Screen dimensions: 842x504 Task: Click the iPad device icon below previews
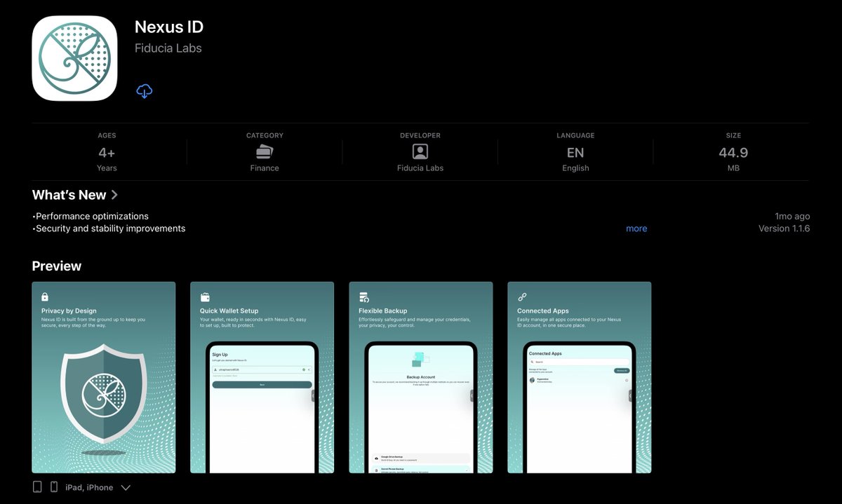[x=38, y=487]
